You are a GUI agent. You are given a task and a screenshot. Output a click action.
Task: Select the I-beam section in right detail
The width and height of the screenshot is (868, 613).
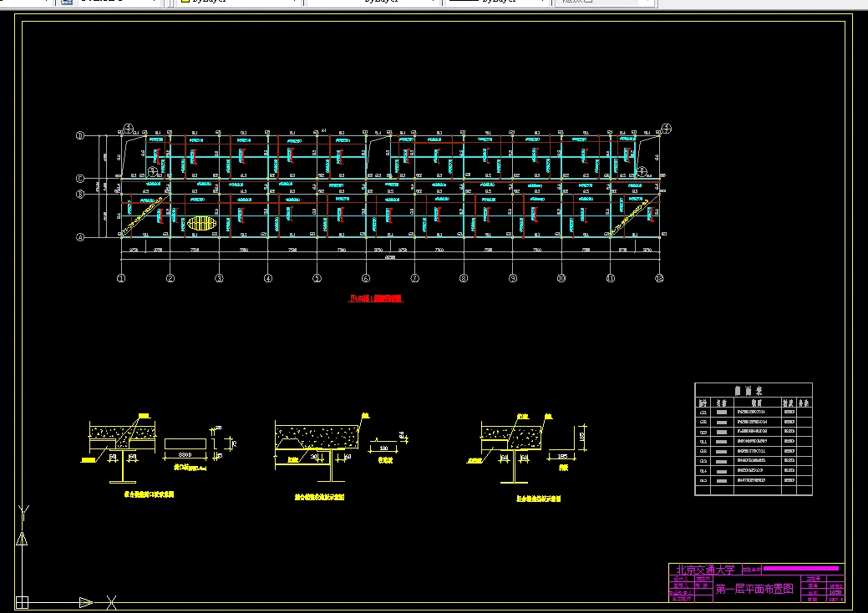click(515, 466)
